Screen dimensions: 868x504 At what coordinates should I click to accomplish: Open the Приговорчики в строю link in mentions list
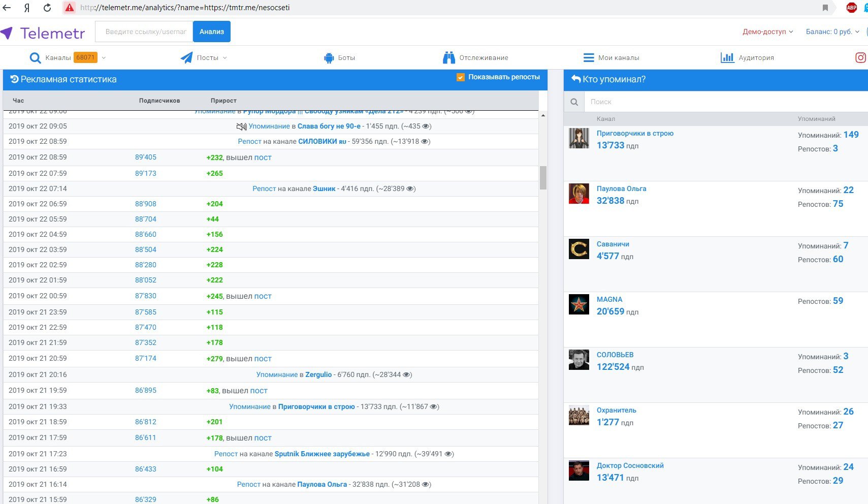(635, 133)
